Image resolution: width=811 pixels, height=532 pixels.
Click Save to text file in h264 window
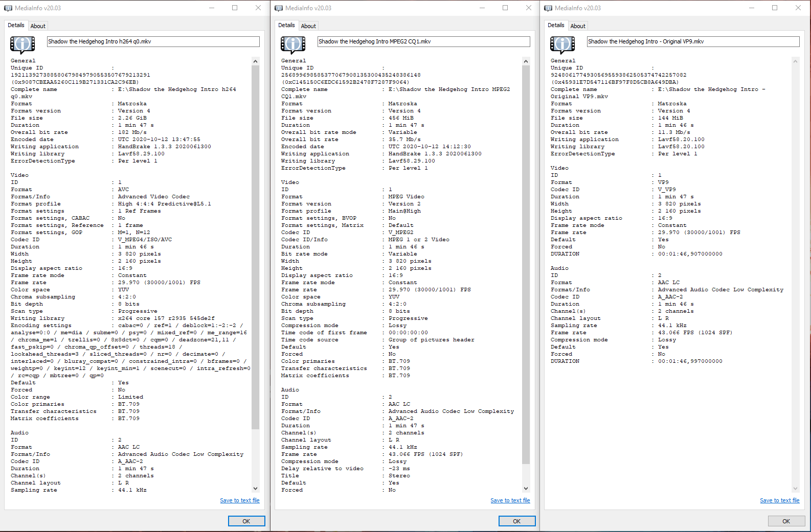click(x=240, y=500)
